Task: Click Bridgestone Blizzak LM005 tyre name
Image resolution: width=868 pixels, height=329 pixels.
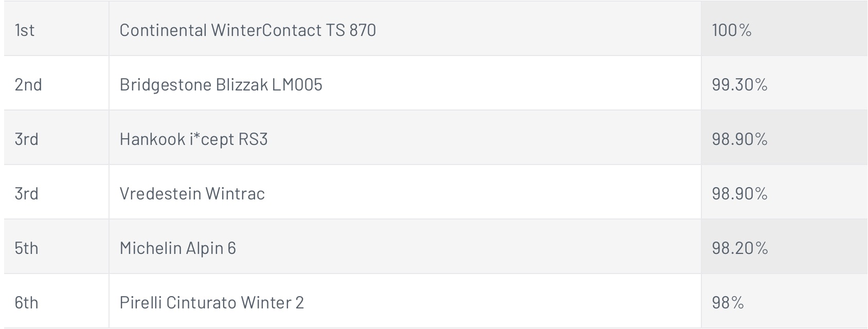Action: [221, 84]
